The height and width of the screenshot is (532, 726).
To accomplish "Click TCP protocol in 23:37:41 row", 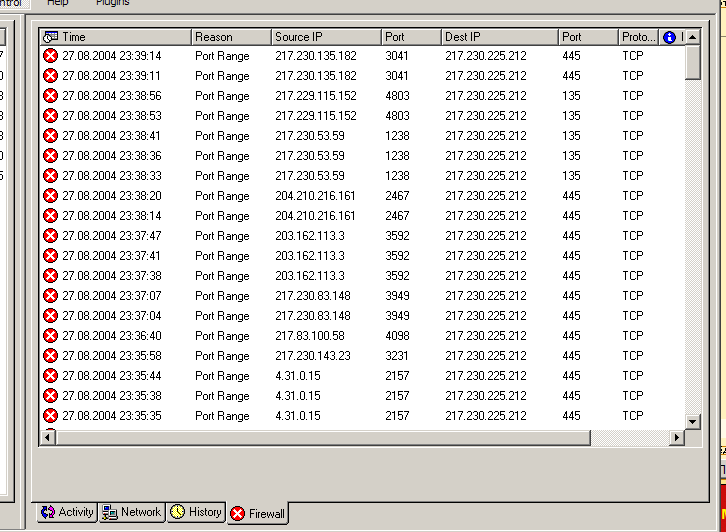I will (633, 256).
